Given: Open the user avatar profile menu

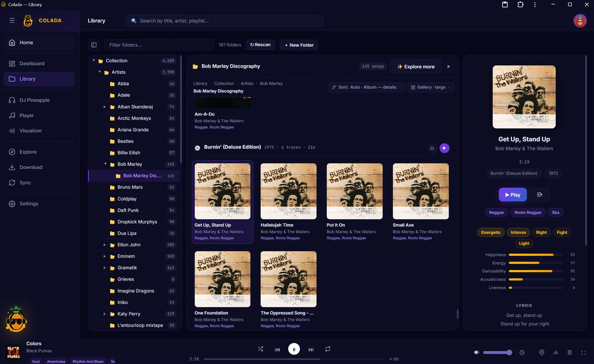Looking at the screenshot, I should click(x=580, y=21).
